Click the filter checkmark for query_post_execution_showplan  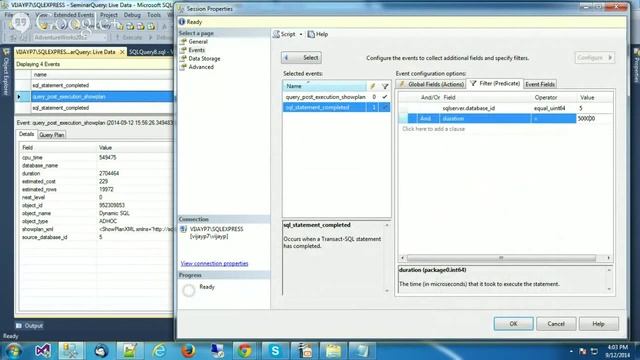[384, 97]
